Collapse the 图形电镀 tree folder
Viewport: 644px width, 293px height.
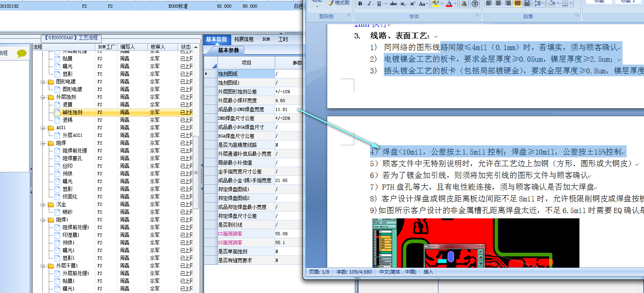click(43, 82)
